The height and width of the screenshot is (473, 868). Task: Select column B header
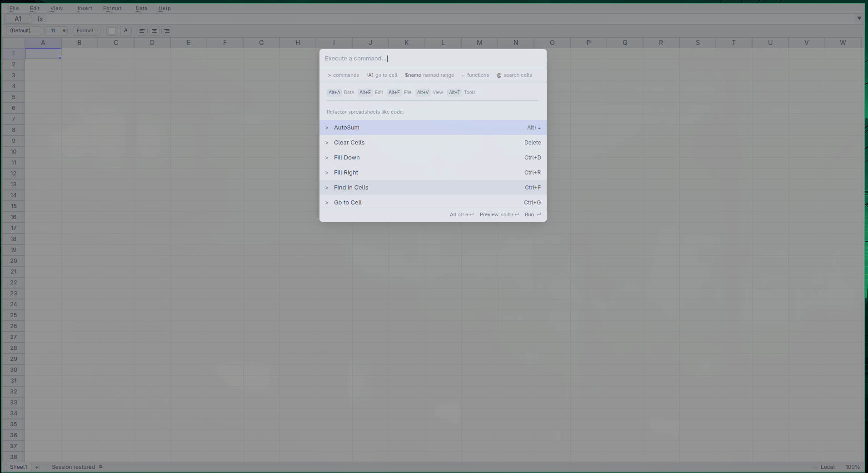[80, 43]
